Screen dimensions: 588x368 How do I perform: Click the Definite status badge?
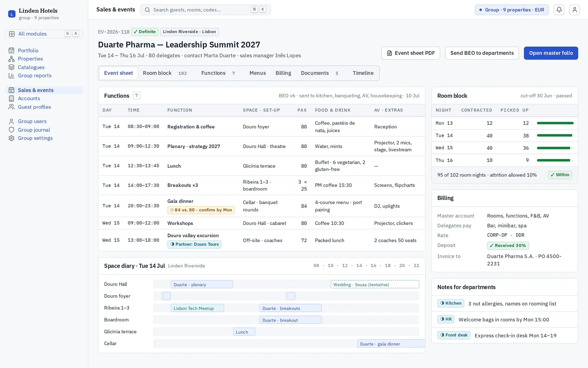click(145, 32)
